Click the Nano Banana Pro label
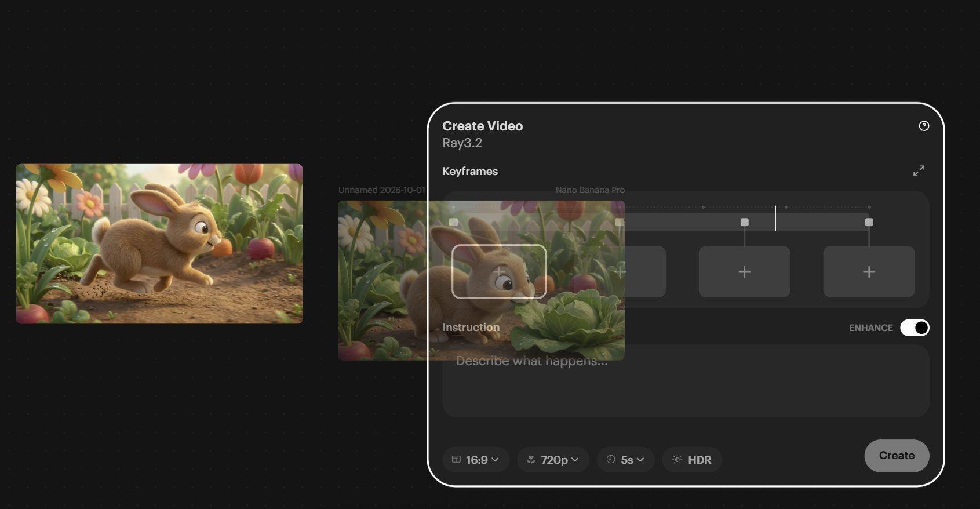The image size is (980, 509). (x=590, y=190)
